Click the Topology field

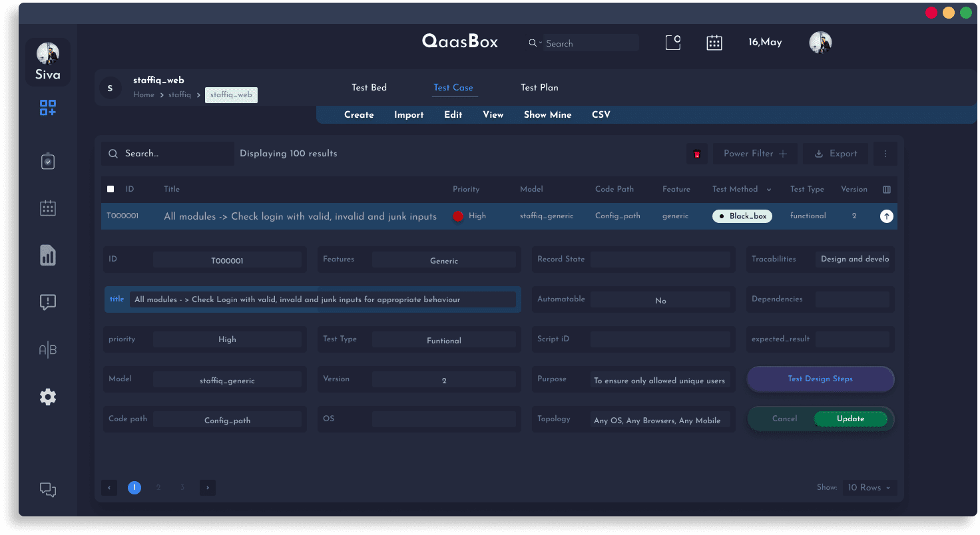660,420
